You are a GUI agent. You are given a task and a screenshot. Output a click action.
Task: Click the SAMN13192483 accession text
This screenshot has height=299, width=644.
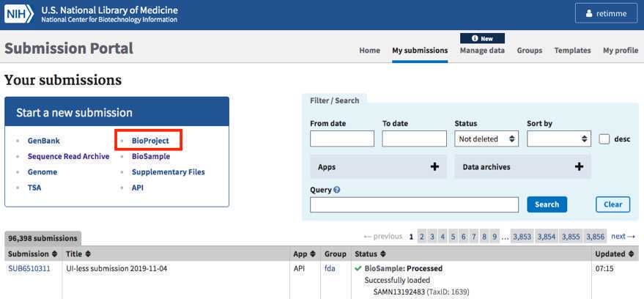(x=399, y=292)
